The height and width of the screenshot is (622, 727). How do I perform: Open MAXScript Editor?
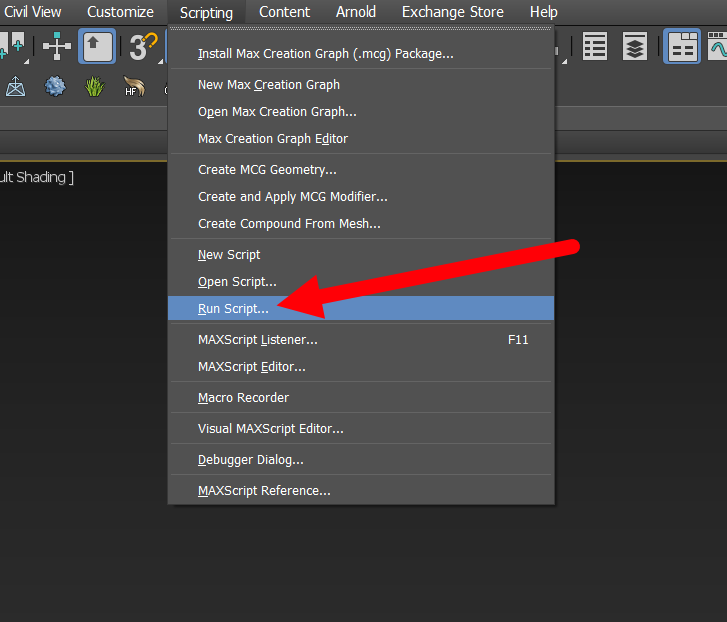pos(361,367)
